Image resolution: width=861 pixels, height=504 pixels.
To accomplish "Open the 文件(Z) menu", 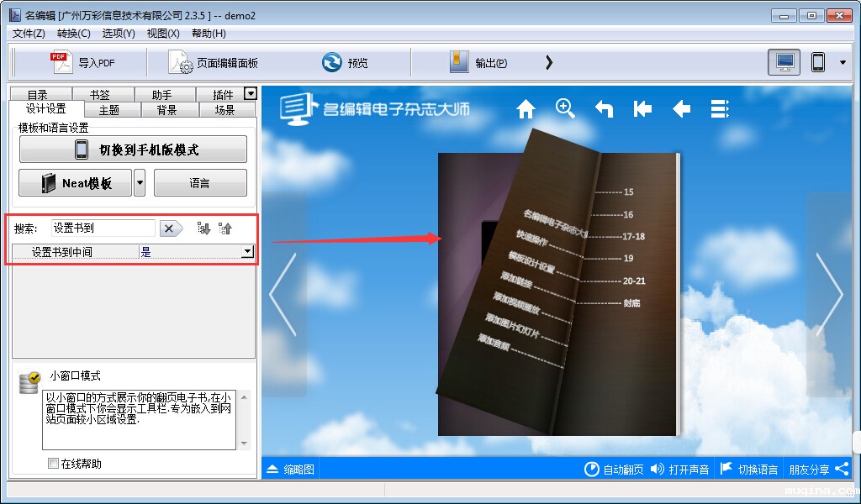I will (29, 34).
